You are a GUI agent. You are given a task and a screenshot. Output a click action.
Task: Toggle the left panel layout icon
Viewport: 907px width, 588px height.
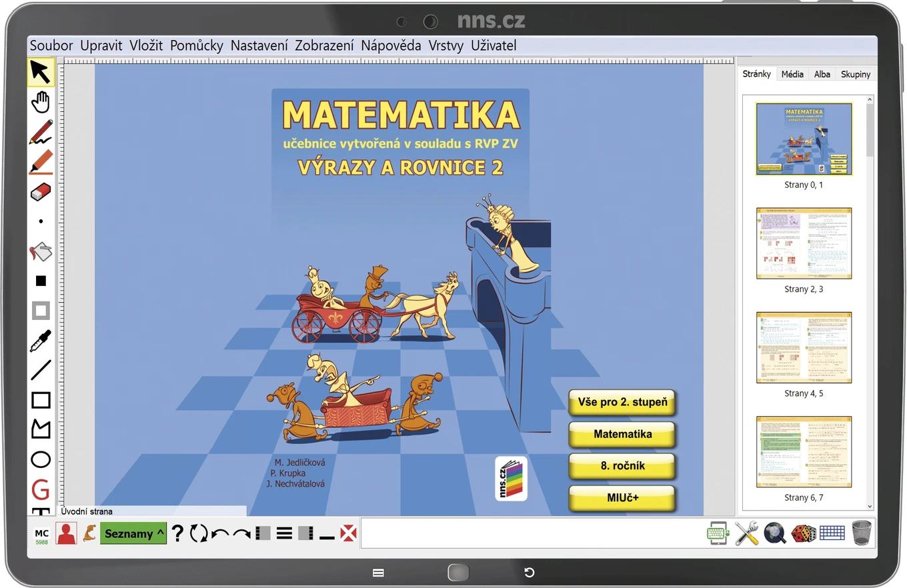263,533
